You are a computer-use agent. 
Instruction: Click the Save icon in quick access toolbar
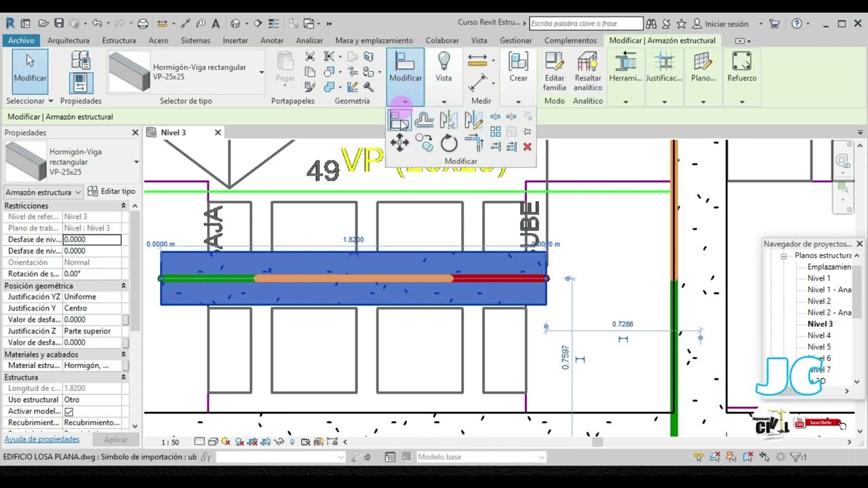point(59,23)
